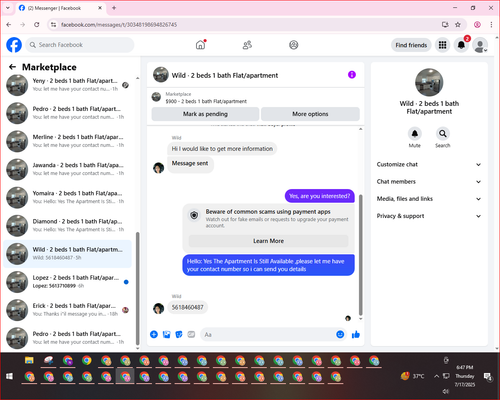Show hidden system tray icons
500x400 pixels.
[x=436, y=376]
